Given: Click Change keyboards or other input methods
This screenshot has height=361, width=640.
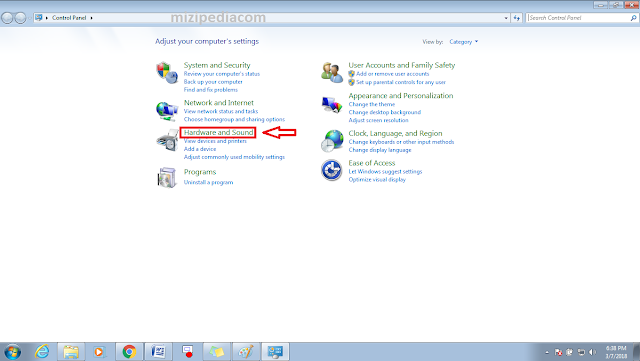Looking at the screenshot, I should click(401, 142).
